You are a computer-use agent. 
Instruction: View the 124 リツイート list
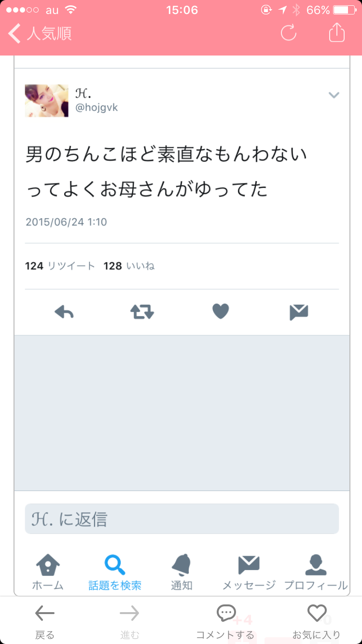(60, 266)
